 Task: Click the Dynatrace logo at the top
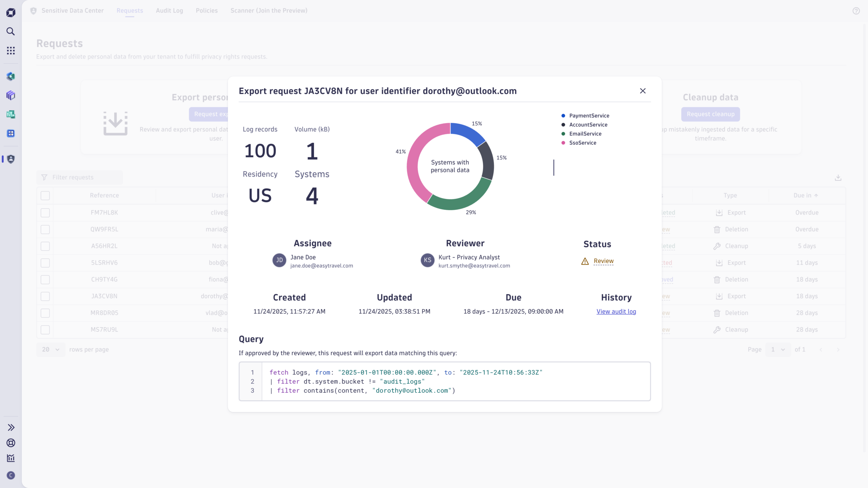(x=11, y=12)
